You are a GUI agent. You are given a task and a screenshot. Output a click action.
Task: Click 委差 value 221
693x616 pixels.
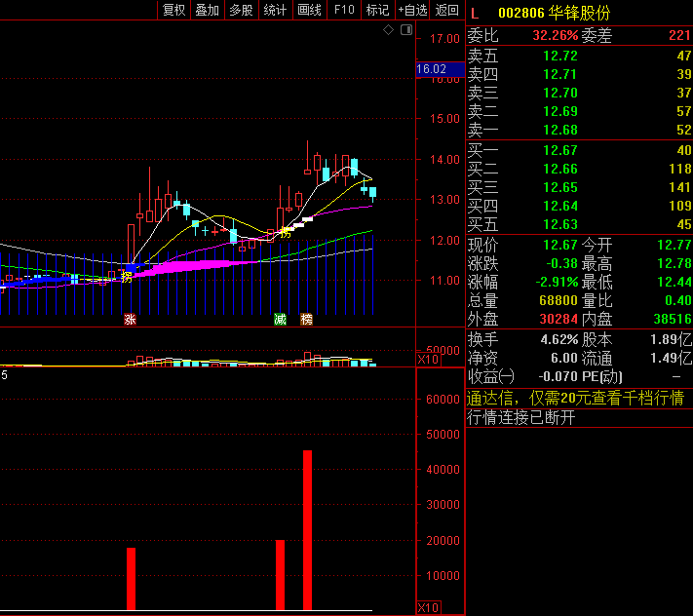pos(679,36)
